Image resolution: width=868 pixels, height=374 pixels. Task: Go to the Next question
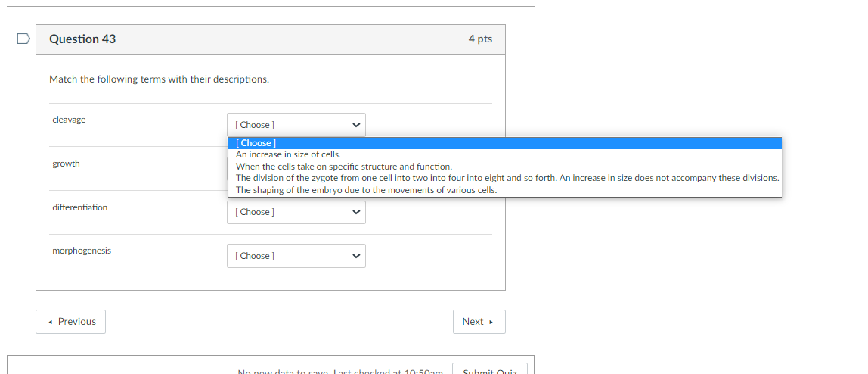(x=479, y=322)
